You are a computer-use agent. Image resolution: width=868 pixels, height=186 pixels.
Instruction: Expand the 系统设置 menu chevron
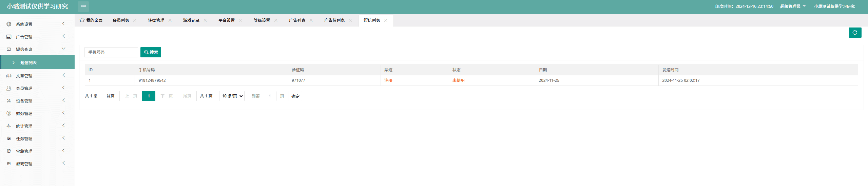pos(63,23)
